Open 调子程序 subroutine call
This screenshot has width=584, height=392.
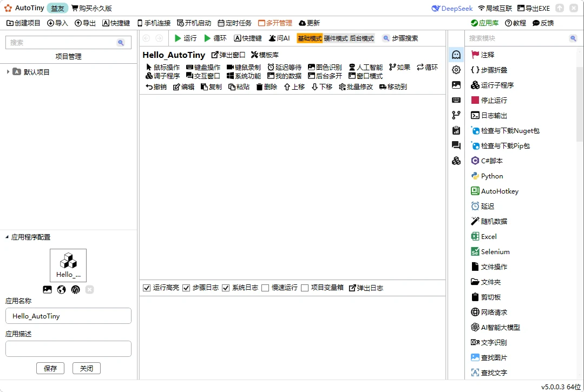point(163,76)
